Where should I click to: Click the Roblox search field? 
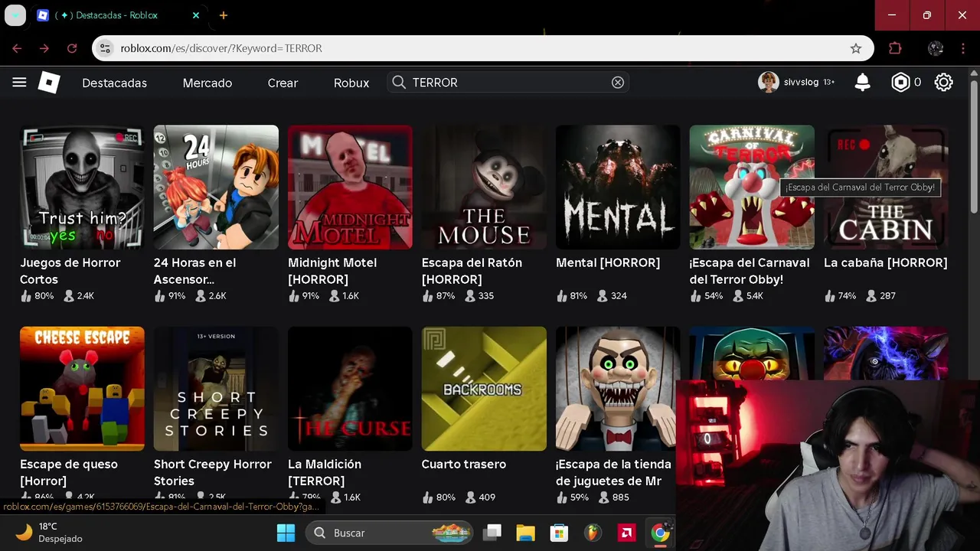pyautogui.click(x=509, y=83)
